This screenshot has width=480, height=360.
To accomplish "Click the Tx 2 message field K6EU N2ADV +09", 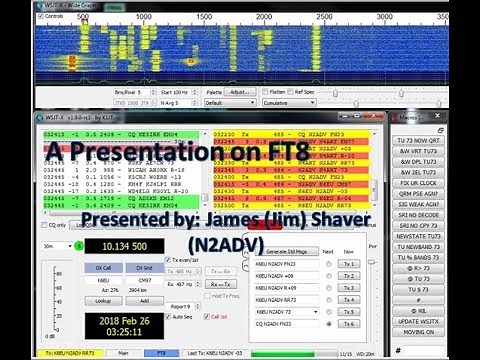I will tap(287, 276).
